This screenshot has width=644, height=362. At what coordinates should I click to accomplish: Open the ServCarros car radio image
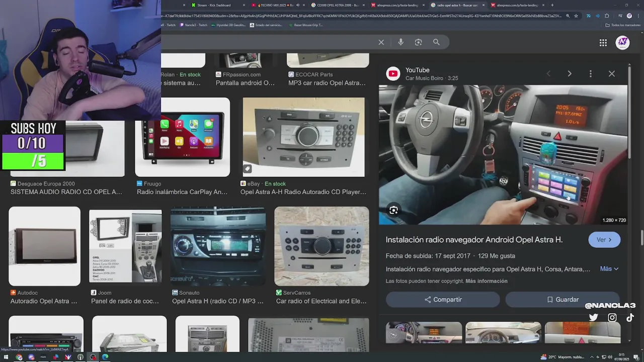pos(321,246)
